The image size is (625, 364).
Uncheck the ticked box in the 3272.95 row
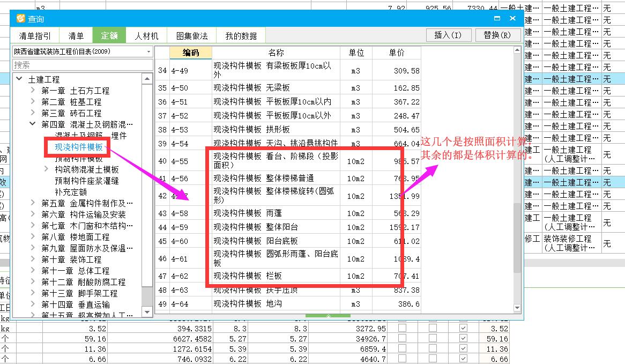463,328
